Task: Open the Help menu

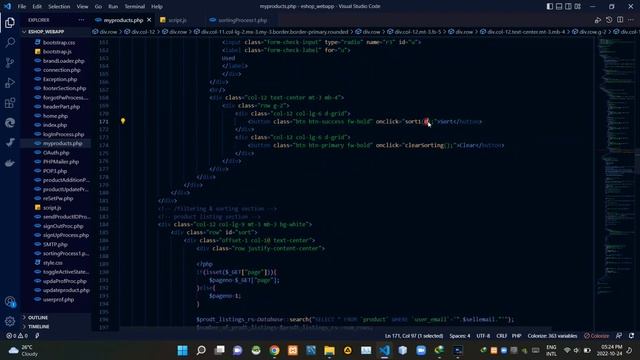Action: 157,6
